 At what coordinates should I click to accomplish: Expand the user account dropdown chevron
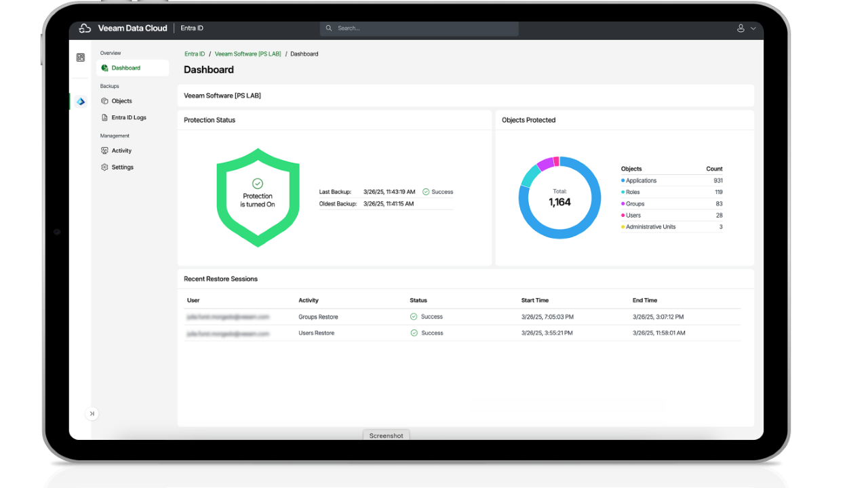(x=753, y=28)
